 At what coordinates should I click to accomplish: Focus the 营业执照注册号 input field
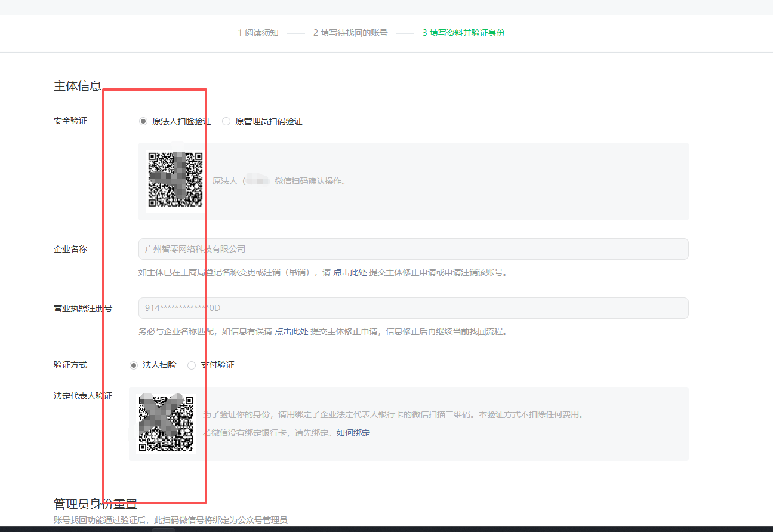coord(413,308)
